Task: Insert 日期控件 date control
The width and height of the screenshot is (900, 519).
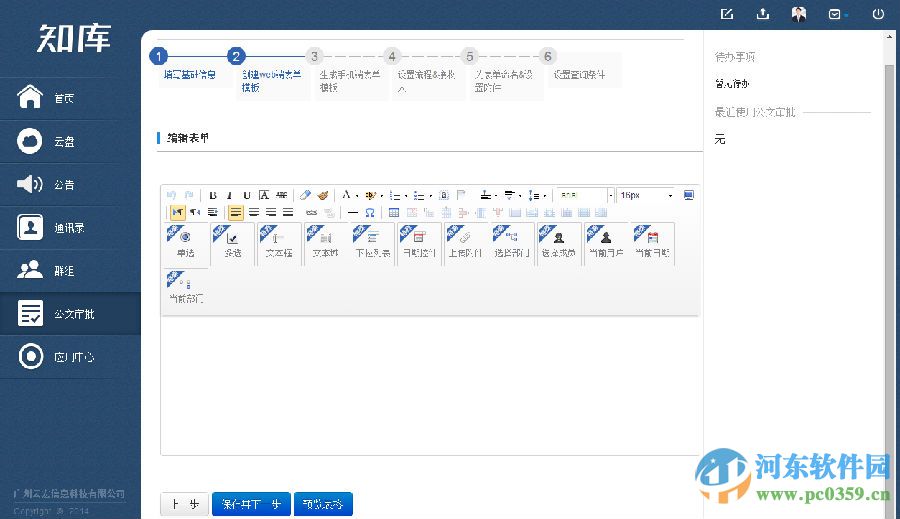Action: 419,243
